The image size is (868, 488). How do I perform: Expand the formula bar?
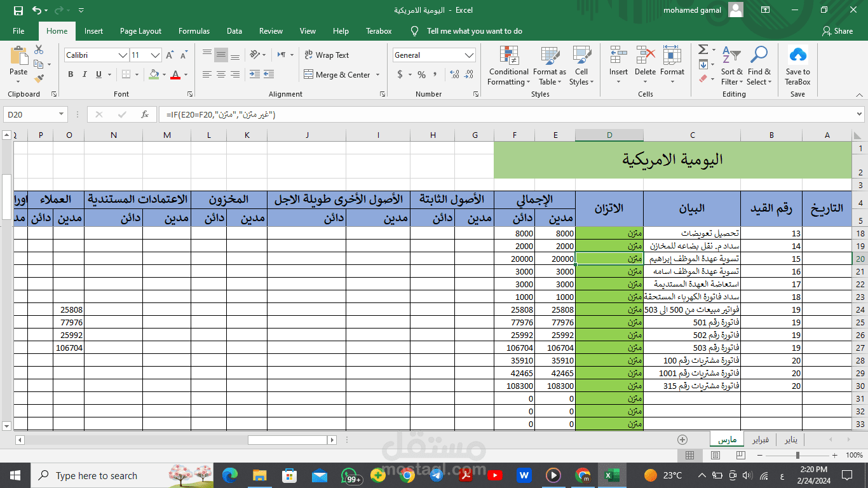pyautogui.click(x=859, y=114)
